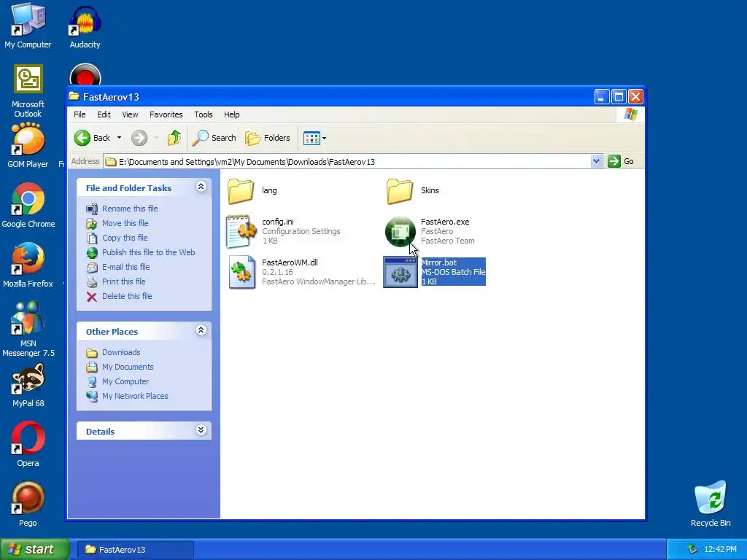Open the File menu
The image size is (747, 560).
[80, 114]
